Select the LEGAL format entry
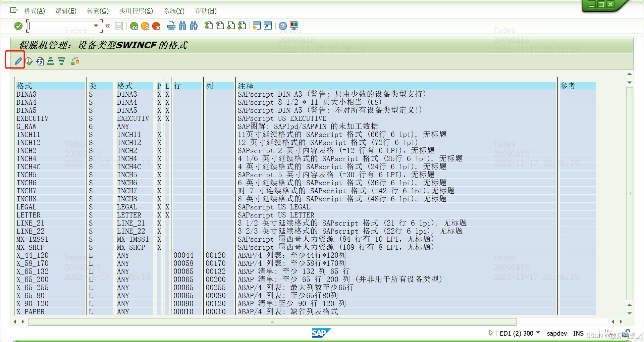Viewport: 644px width, 342px height. (26, 207)
